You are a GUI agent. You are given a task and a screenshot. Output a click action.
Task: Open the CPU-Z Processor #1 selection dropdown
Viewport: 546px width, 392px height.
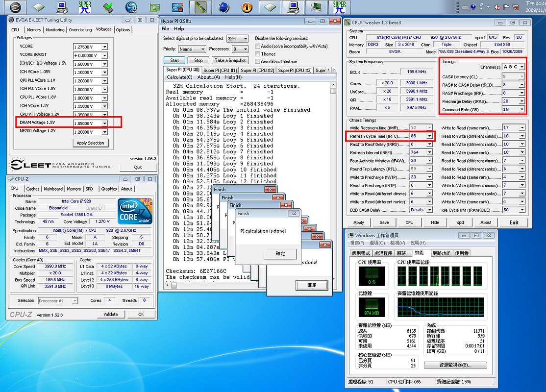(74, 301)
